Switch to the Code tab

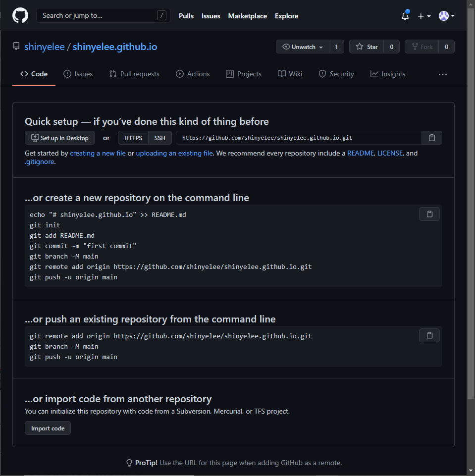(34, 74)
